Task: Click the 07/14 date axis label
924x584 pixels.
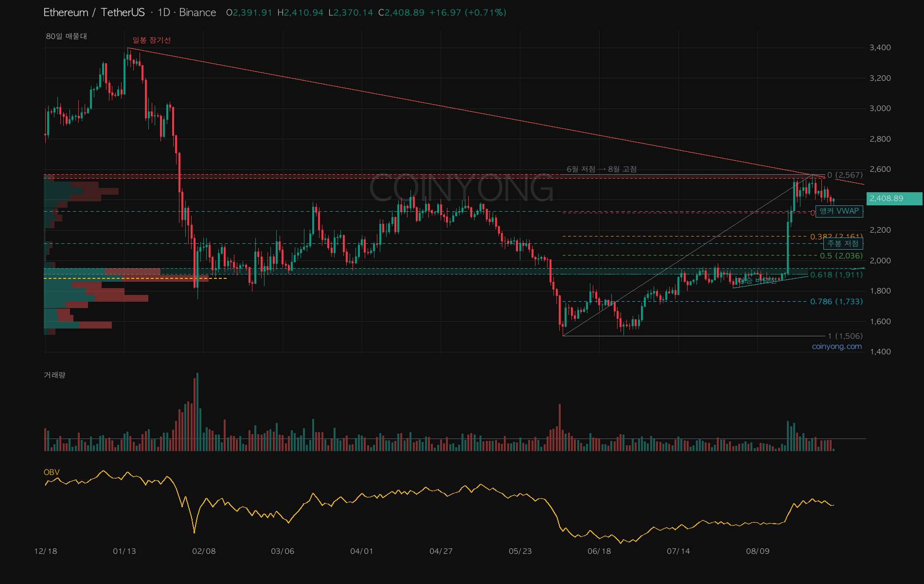Action: 678,551
